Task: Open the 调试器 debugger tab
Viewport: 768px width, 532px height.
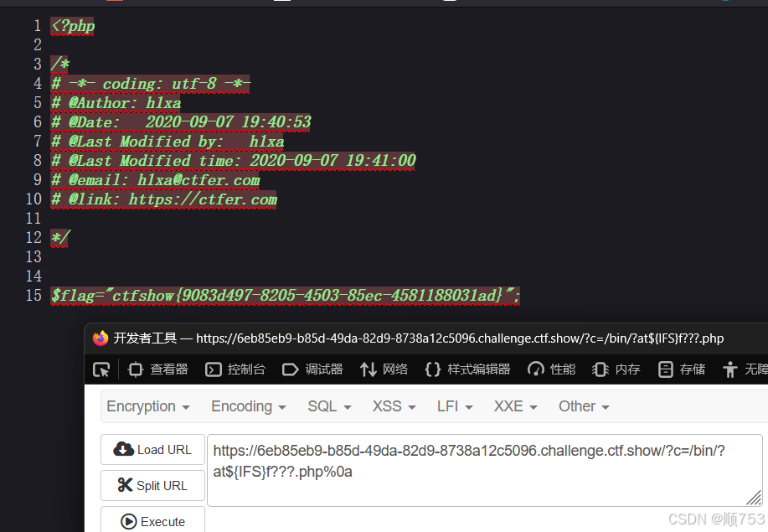Action: click(x=312, y=369)
